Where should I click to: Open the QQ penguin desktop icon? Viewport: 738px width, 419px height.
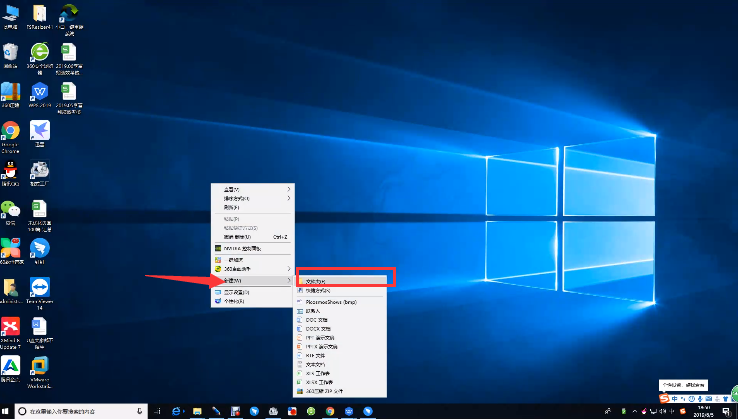[x=11, y=171]
